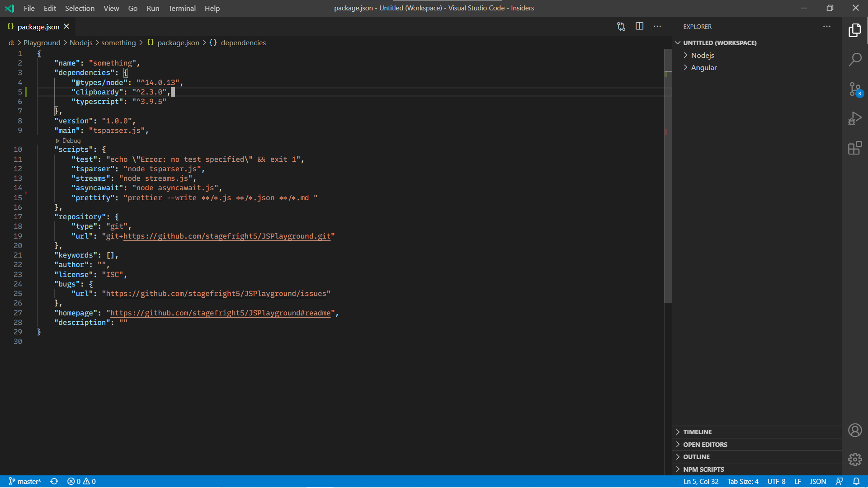The height and width of the screenshot is (488, 868).
Task: Collapse the UNTITLED (WORKSPACE) section
Action: point(678,42)
